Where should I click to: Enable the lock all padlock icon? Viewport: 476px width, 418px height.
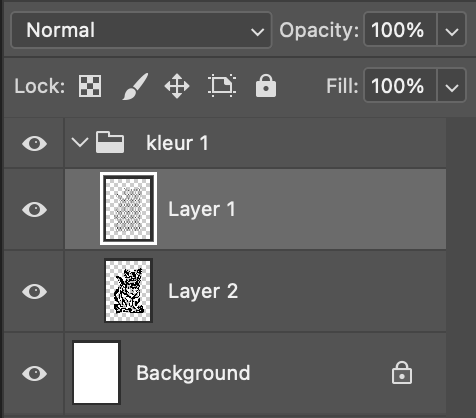click(266, 86)
